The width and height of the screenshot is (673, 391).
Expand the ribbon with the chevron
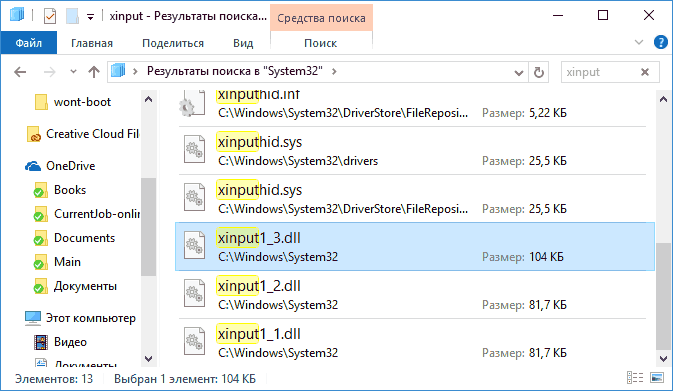tap(639, 42)
